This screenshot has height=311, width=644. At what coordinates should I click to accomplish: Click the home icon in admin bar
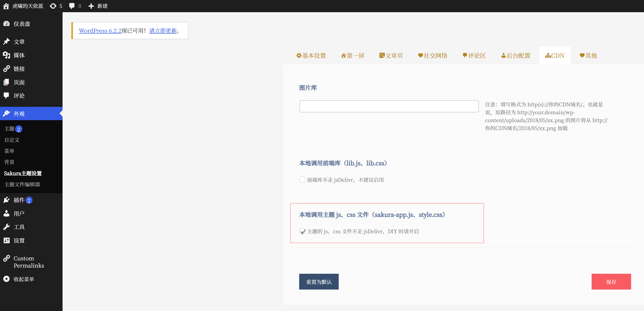click(6, 6)
